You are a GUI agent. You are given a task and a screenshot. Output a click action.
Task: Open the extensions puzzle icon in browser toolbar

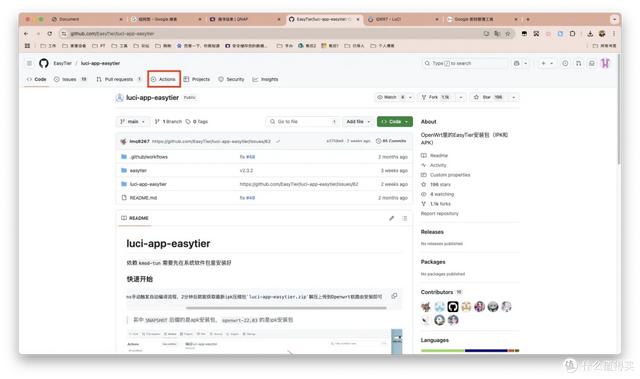click(572, 34)
